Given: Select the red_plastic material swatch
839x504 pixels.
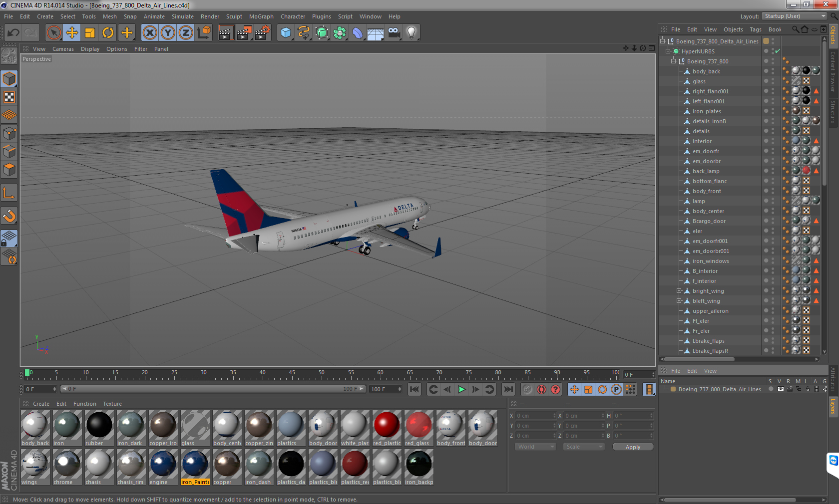Looking at the screenshot, I should tap(387, 428).
